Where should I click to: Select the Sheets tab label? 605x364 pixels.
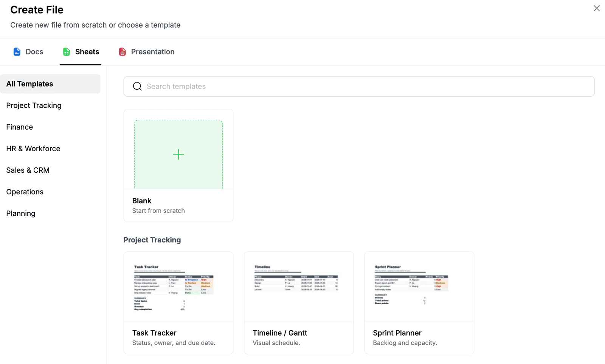coord(87,52)
